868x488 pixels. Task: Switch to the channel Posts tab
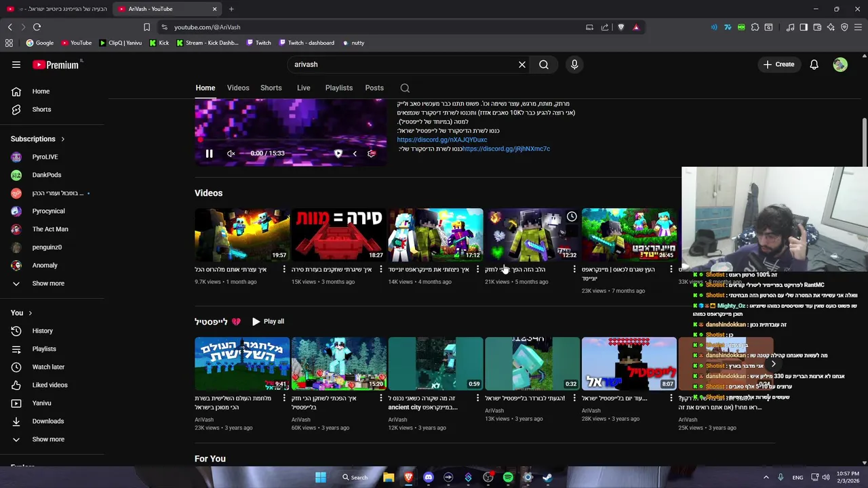[374, 87]
